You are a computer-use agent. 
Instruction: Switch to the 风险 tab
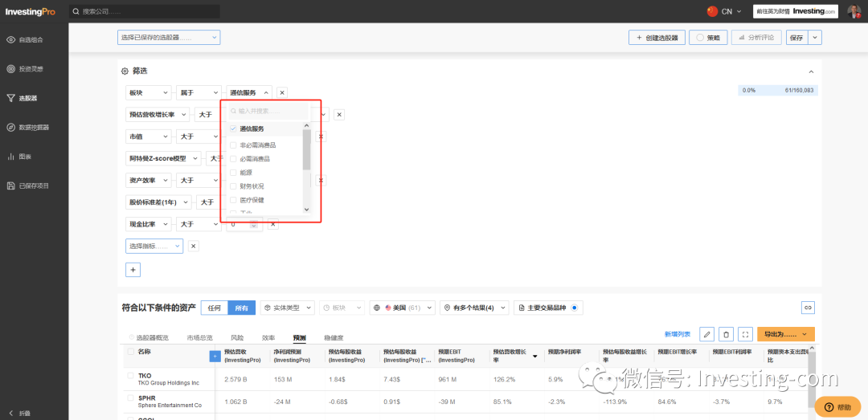(x=237, y=337)
